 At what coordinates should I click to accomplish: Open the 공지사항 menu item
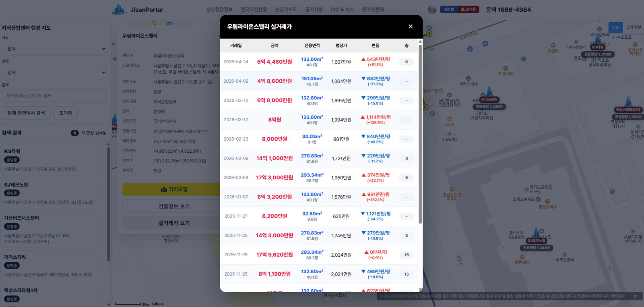(314, 9)
